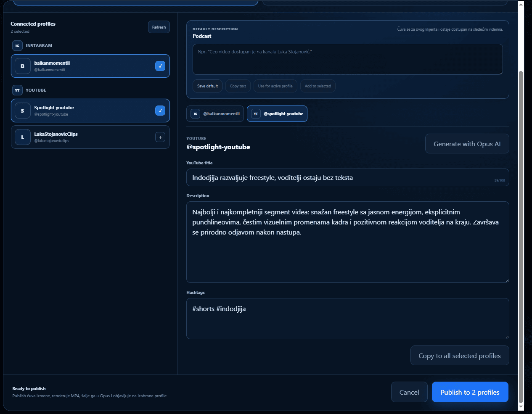The image size is (532, 414).
Task: Generate content with Opus AI
Action: click(x=467, y=144)
